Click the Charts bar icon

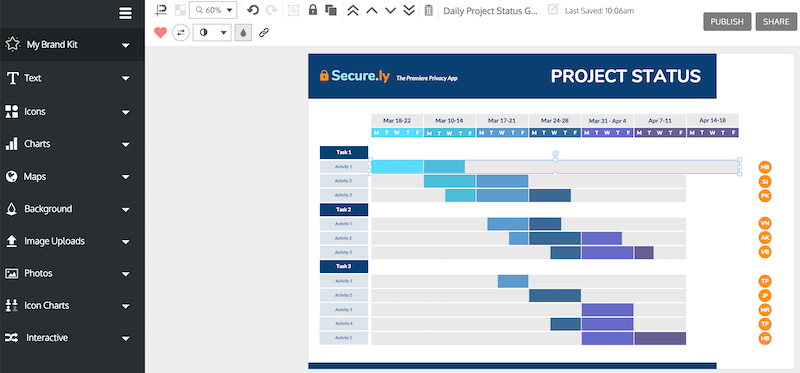(x=11, y=144)
